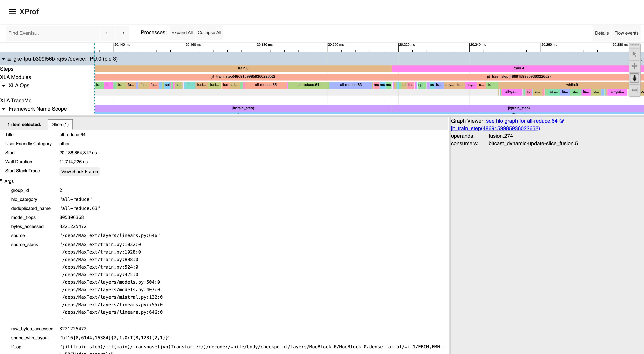Toggle the Details panel

tap(602, 33)
